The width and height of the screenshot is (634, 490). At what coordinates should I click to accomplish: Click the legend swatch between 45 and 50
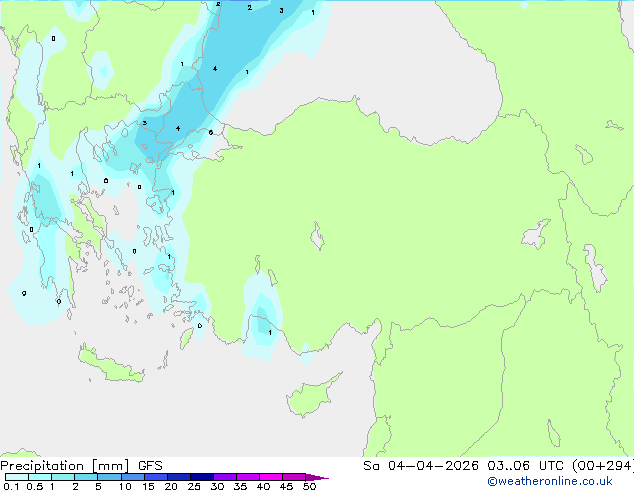point(294,477)
